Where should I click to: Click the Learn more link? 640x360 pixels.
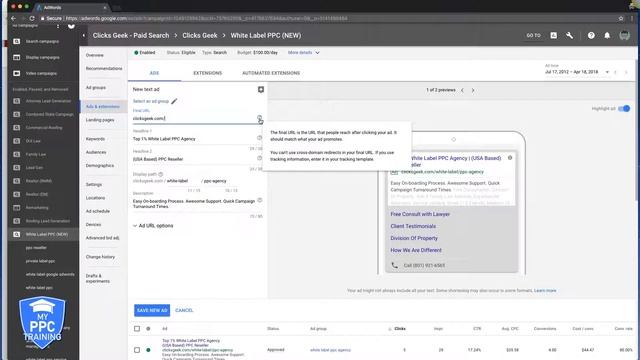tap(545, 291)
